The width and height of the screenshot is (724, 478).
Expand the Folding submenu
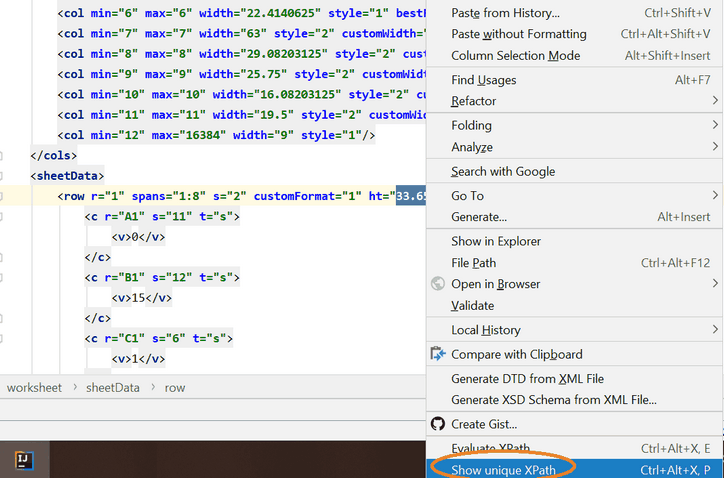click(x=471, y=125)
